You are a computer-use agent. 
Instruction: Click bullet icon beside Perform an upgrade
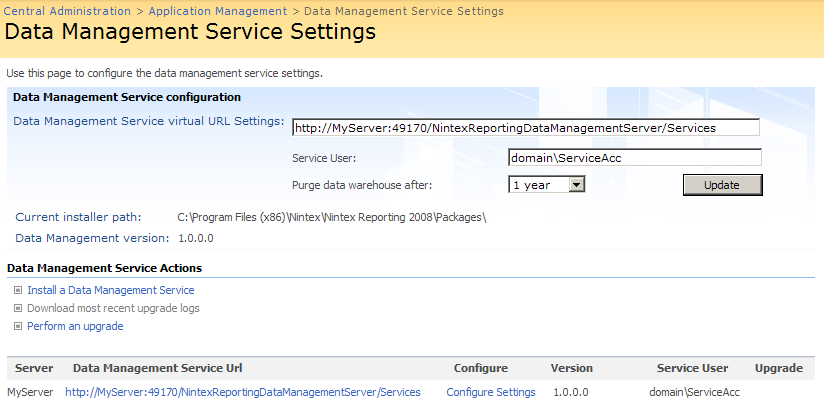18,326
